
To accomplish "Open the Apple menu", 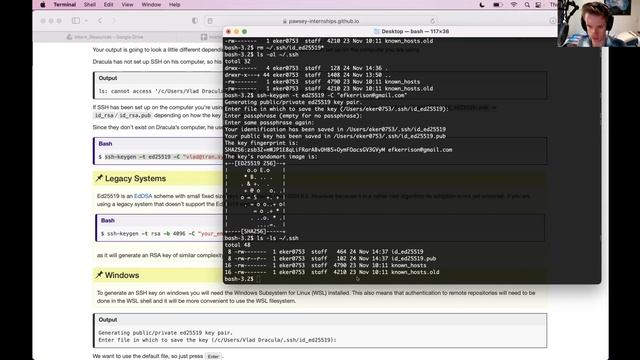I will coord(42,5).
